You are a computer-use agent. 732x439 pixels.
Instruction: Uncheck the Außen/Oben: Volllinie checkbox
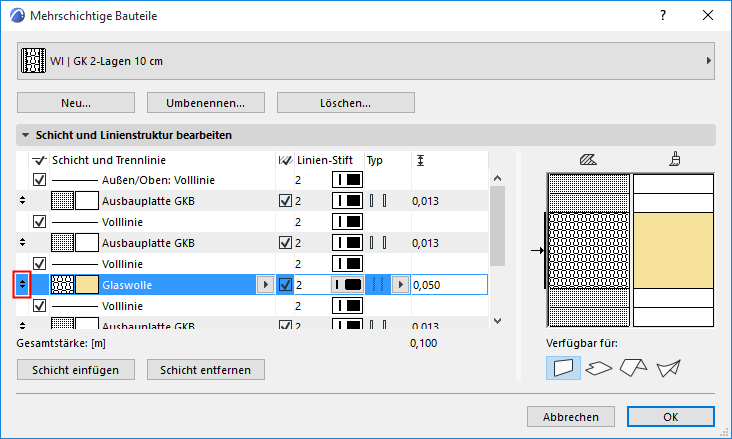click(x=40, y=180)
